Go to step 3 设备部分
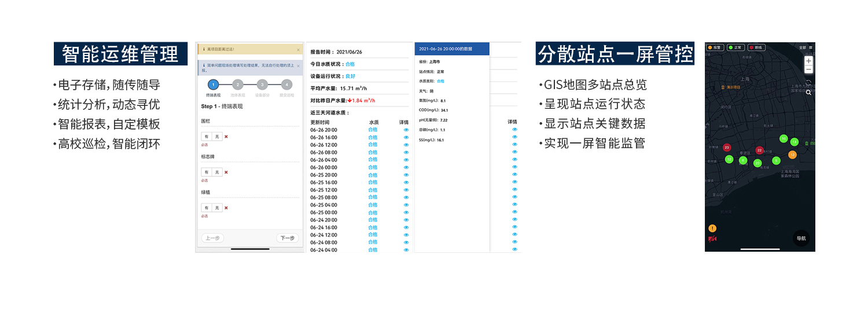 (262, 85)
